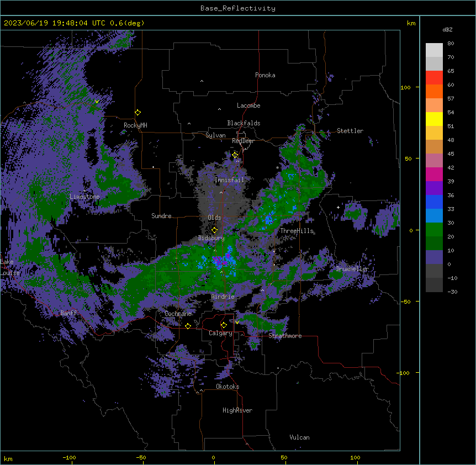Select the dBZ legend heading
This screenshot has height=465, width=476.
[447, 29]
